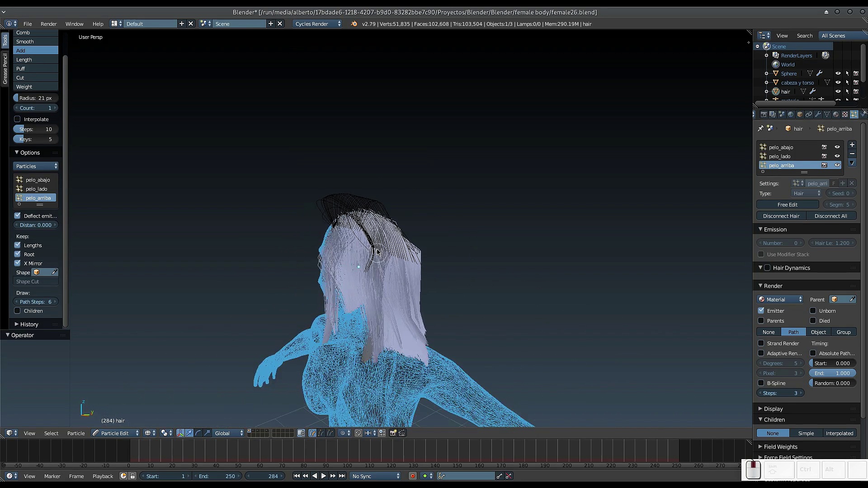Add a new particle system with plus icon

point(852,145)
